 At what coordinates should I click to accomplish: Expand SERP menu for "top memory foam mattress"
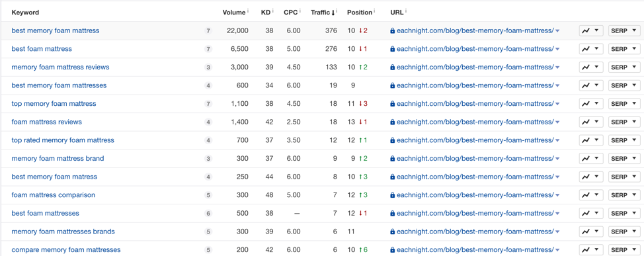pos(624,104)
